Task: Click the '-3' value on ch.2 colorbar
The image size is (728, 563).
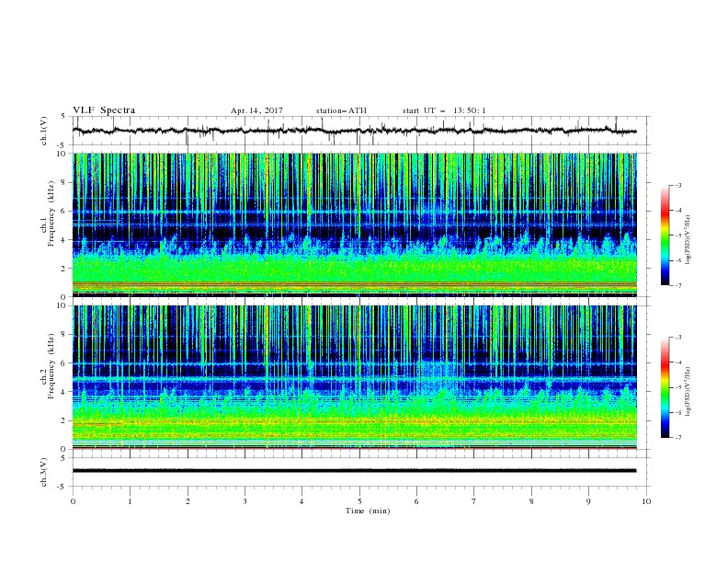Action: [x=677, y=338]
